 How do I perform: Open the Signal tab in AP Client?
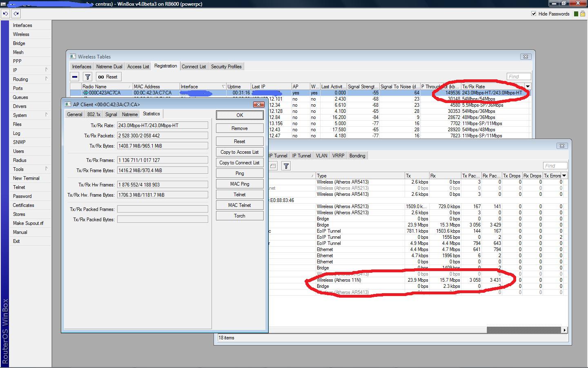click(x=111, y=114)
